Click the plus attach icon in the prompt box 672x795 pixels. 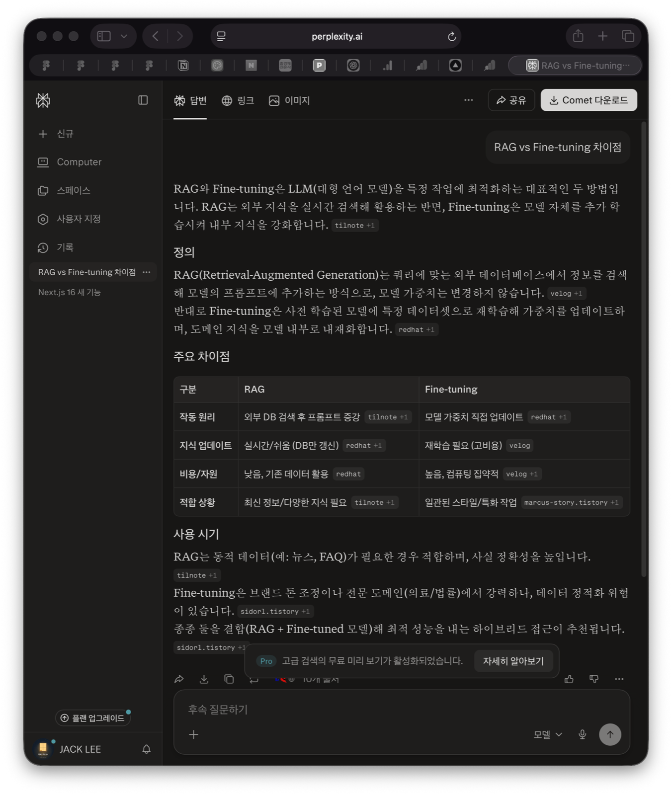[194, 734]
